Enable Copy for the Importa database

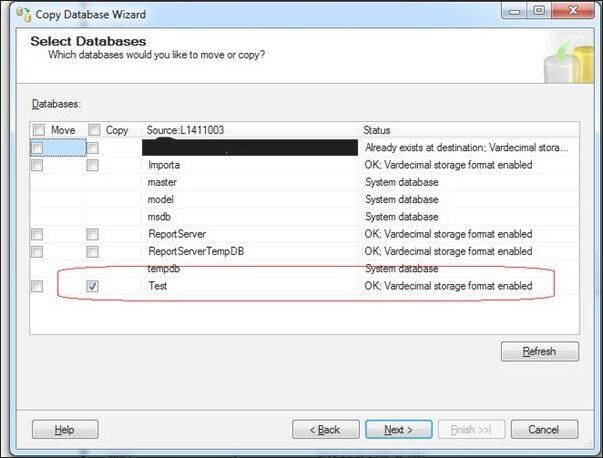[x=93, y=165]
